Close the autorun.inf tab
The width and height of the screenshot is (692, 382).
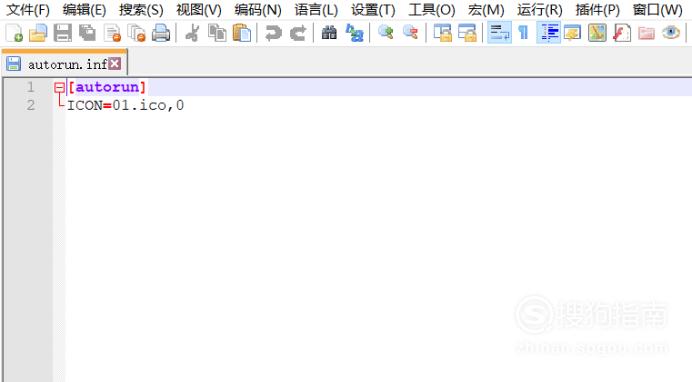coord(115,64)
